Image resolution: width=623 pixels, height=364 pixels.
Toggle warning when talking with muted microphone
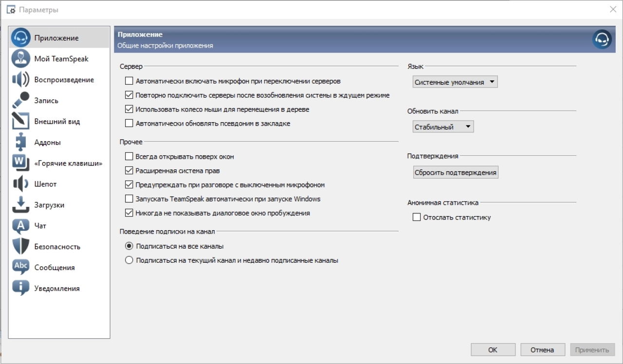point(129,184)
